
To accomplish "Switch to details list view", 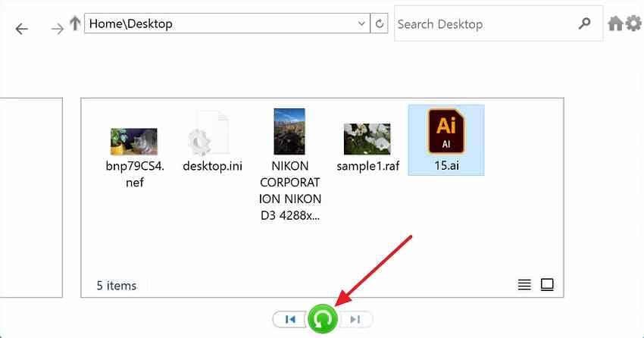I will coord(524,285).
